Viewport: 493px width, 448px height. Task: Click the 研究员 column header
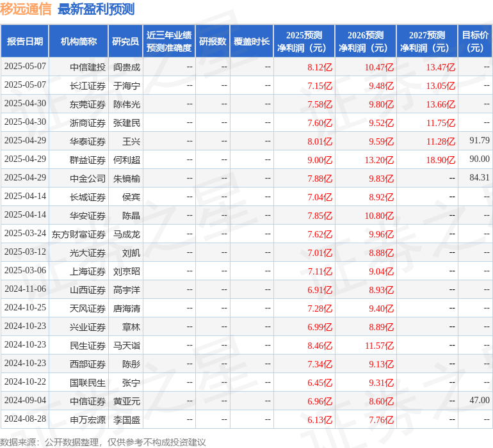(125, 42)
